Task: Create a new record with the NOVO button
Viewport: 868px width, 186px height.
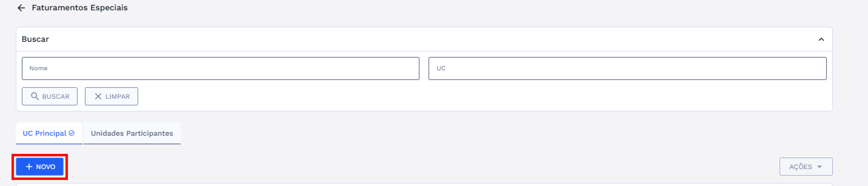Action: coord(40,167)
